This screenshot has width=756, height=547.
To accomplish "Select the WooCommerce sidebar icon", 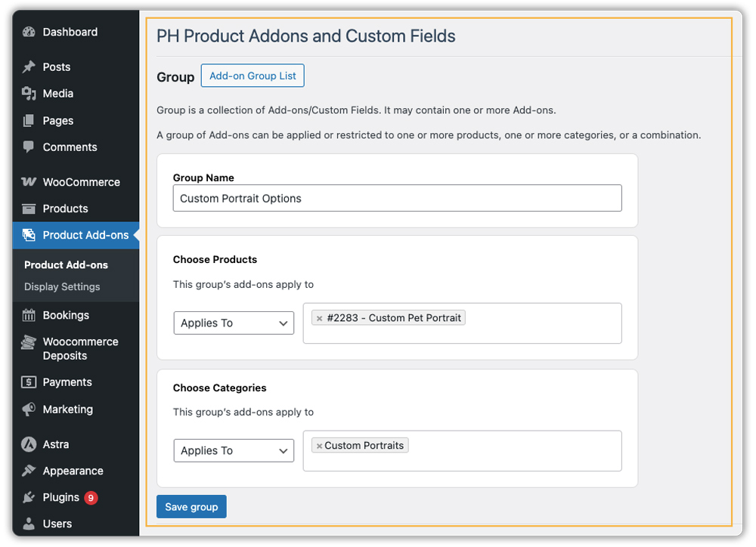I will [x=29, y=182].
